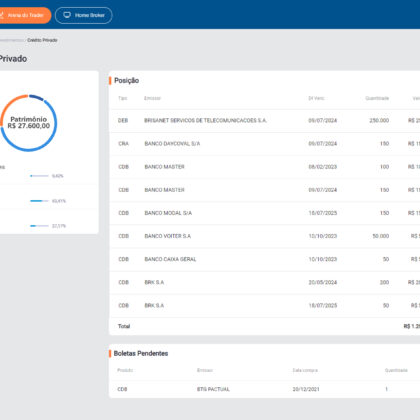Select the CRA type cell

pos(123,143)
